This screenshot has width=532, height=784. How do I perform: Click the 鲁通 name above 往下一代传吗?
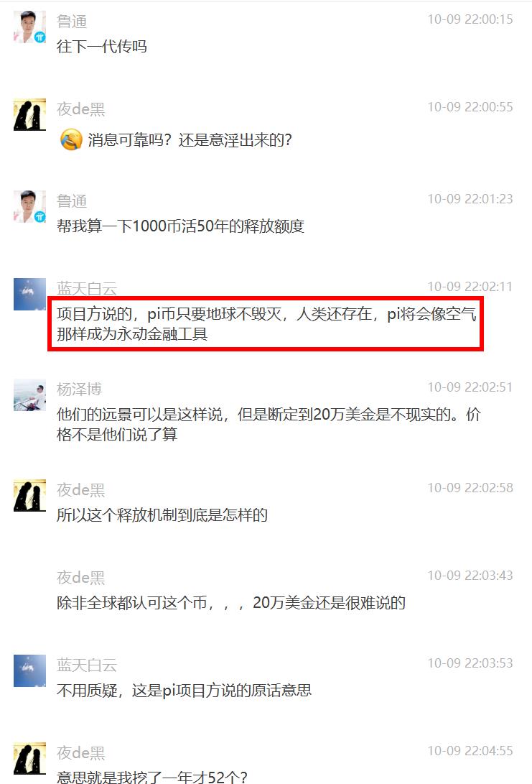tap(72, 22)
